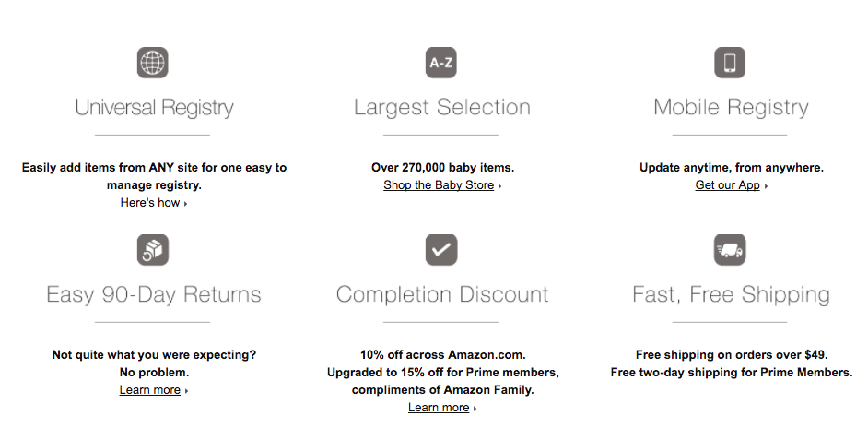Select the Easy 90-Day Returns heading
Viewport: 868px width, 440px height.
pos(153,294)
